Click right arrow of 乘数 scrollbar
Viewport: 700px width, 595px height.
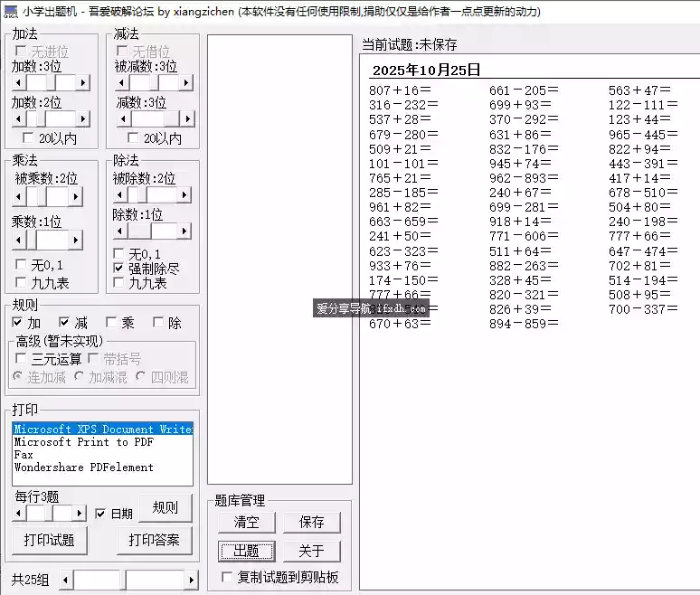coord(76,240)
